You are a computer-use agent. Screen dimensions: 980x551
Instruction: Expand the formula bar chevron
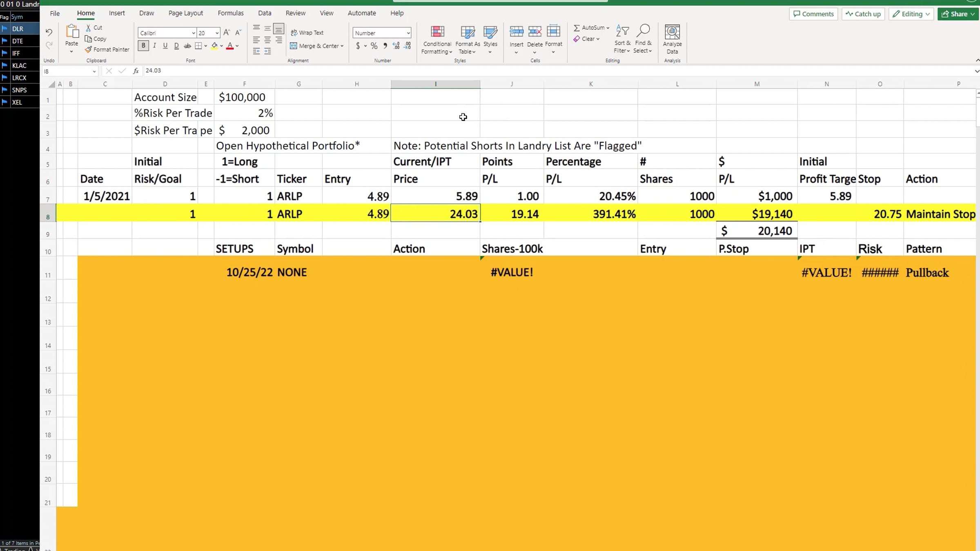click(977, 71)
